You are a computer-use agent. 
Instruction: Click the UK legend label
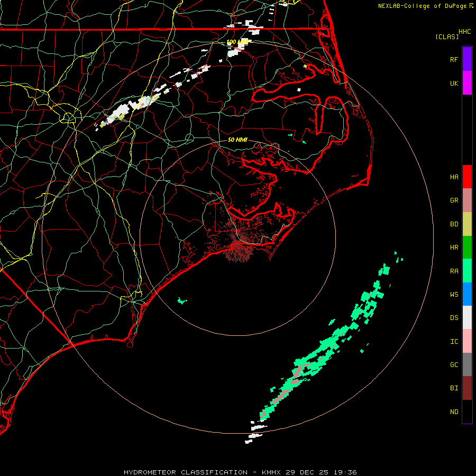454,84
